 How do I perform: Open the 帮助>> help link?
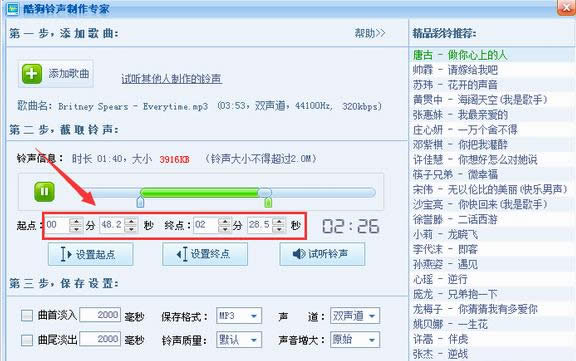pyautogui.click(x=370, y=33)
